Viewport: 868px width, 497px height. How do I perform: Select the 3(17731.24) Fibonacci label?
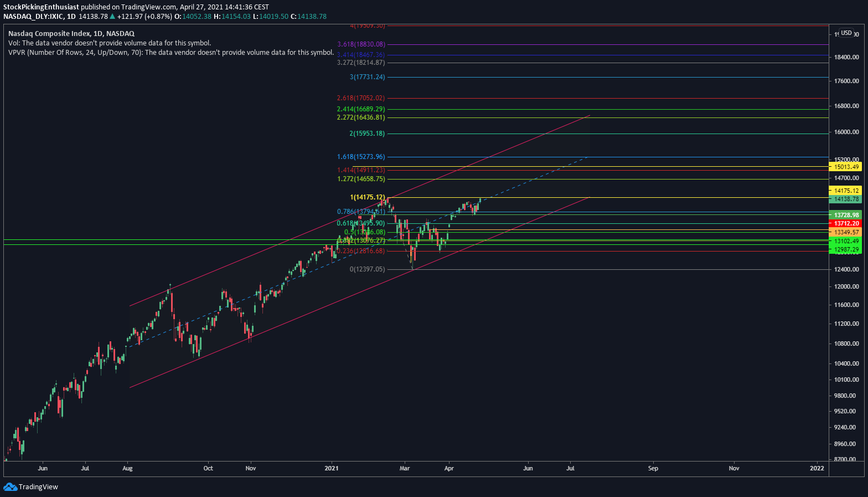click(367, 77)
